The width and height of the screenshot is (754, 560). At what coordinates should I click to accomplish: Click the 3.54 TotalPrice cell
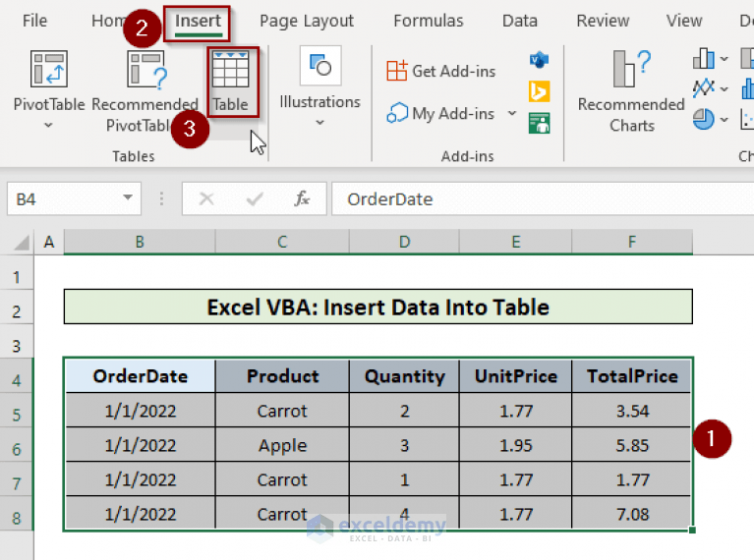click(632, 411)
